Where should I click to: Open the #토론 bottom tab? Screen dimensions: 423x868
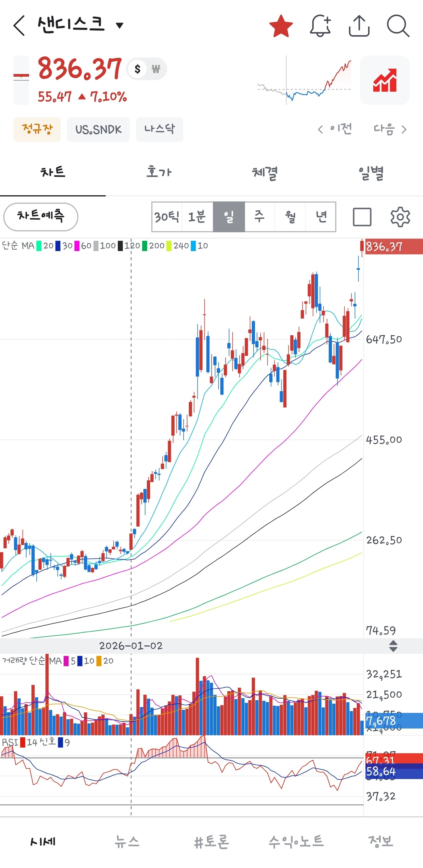212,841
